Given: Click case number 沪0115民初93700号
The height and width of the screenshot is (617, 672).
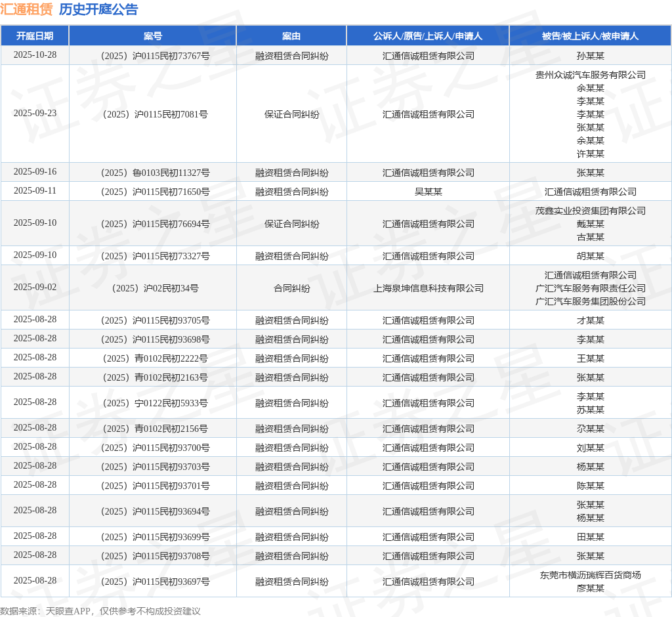Looking at the screenshot, I should coord(155,448).
